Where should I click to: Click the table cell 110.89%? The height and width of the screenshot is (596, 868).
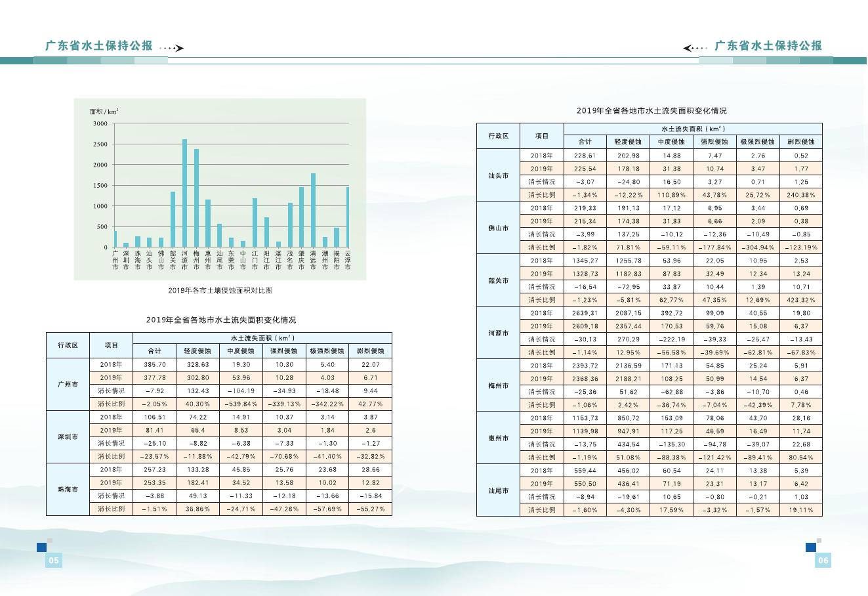click(671, 195)
